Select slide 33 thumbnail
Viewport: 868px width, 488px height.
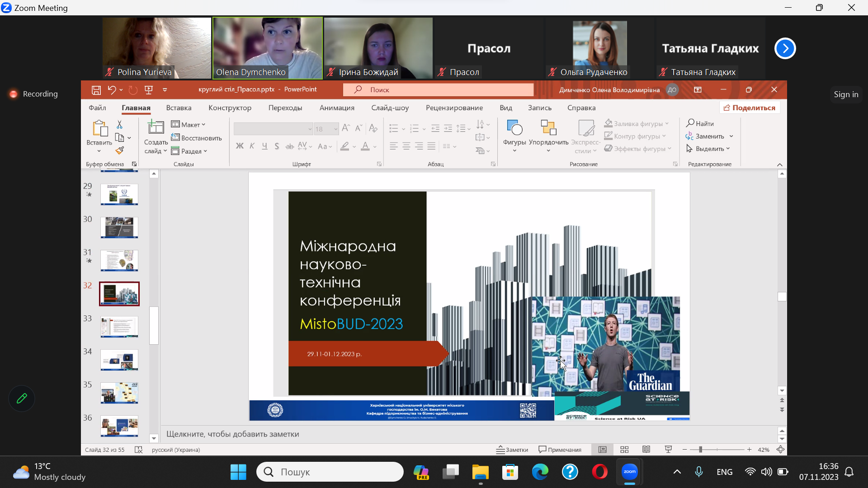pos(119,327)
